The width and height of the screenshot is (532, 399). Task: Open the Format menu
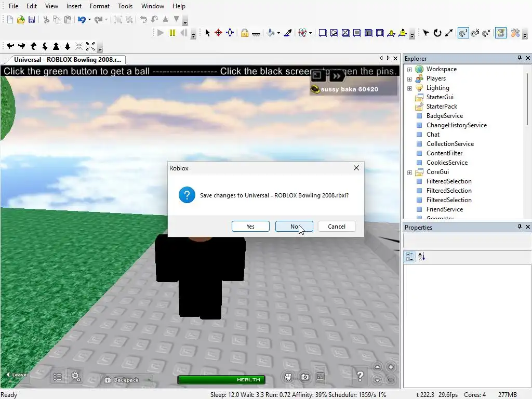coord(99,6)
